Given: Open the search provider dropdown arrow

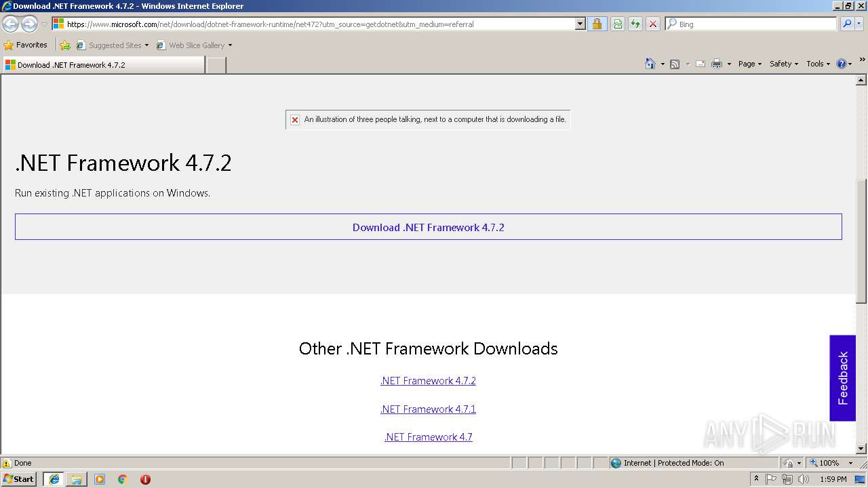Looking at the screenshot, I should [859, 24].
